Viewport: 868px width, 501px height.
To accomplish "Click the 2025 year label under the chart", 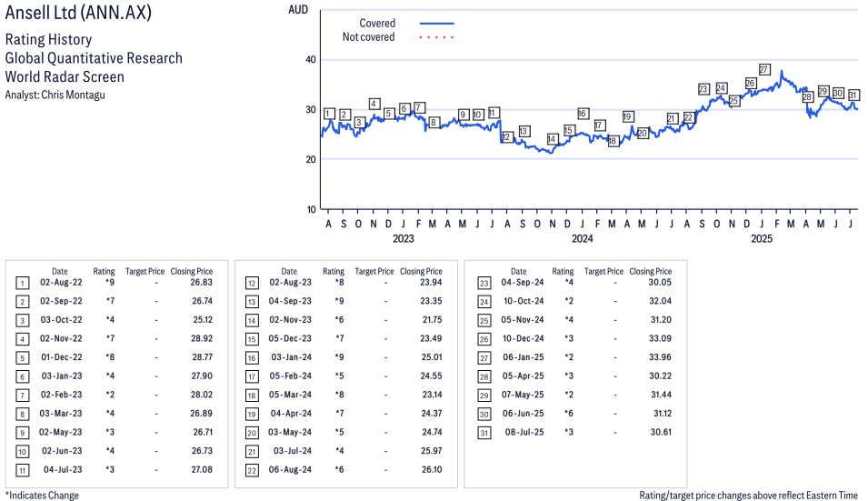I will [761, 238].
